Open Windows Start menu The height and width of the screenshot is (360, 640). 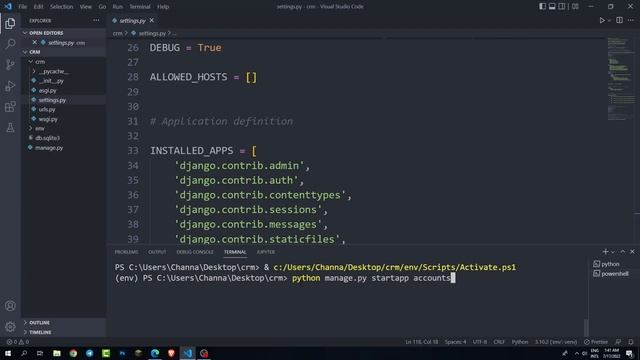point(8,353)
